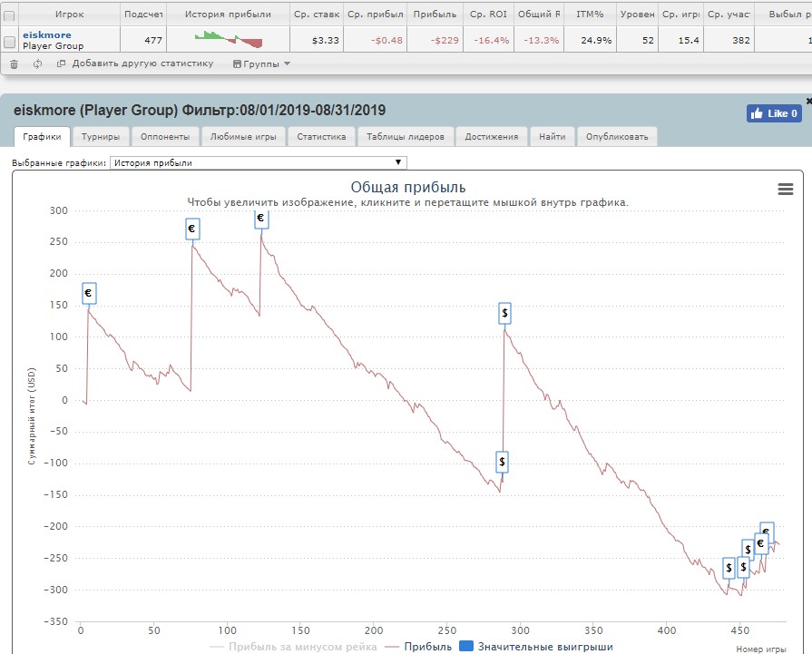Open the Оппоненты tab
This screenshot has width=812, height=654.
tap(165, 137)
